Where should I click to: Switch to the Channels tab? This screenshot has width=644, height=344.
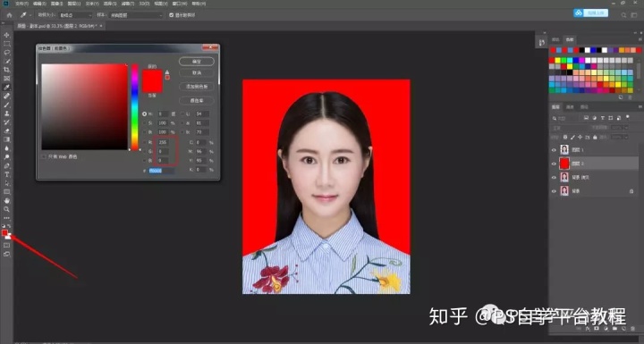pos(570,106)
